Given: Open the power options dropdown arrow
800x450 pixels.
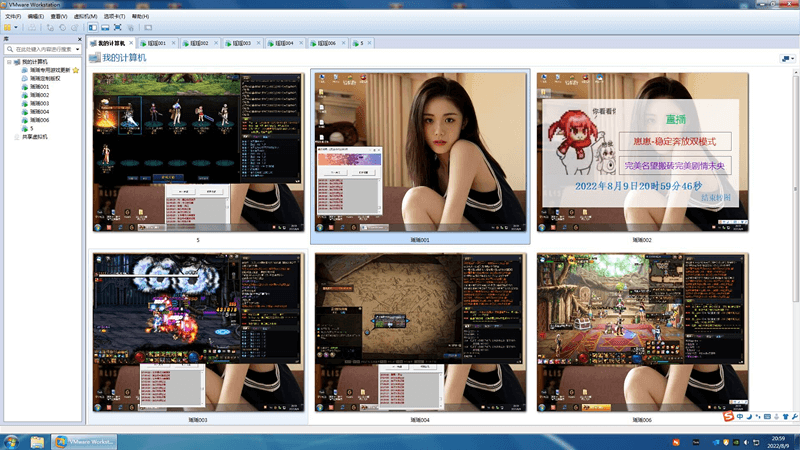Looking at the screenshot, I should coord(16,28).
